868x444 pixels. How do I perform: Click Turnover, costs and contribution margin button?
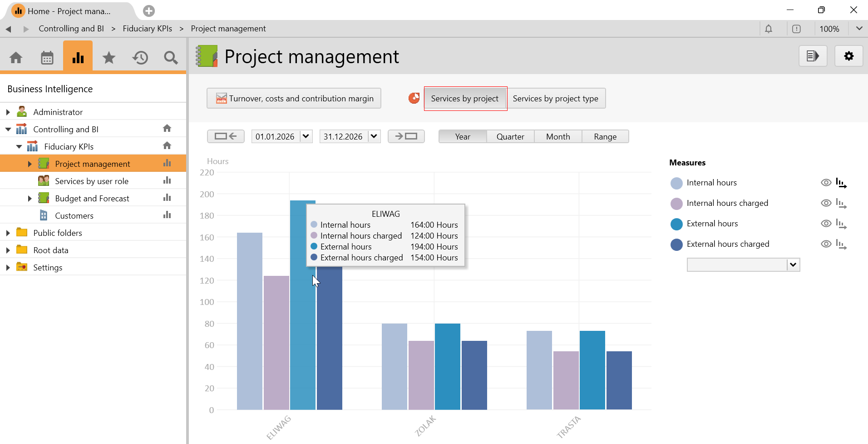[x=294, y=99]
